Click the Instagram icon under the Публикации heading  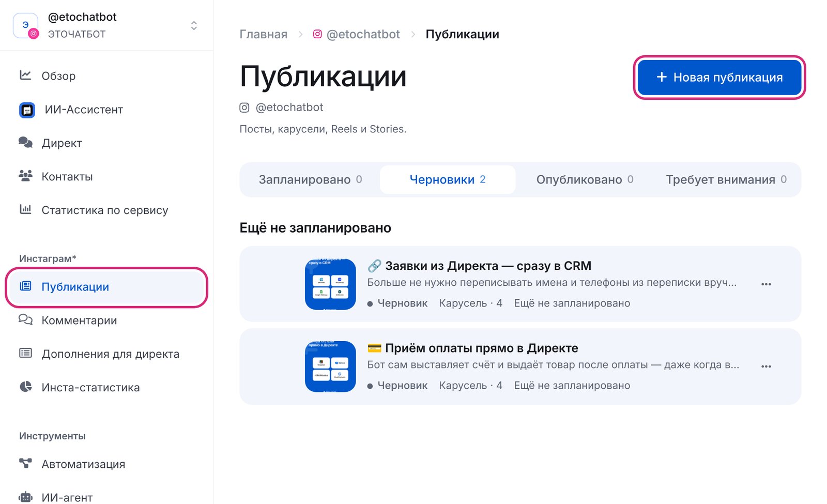244,108
